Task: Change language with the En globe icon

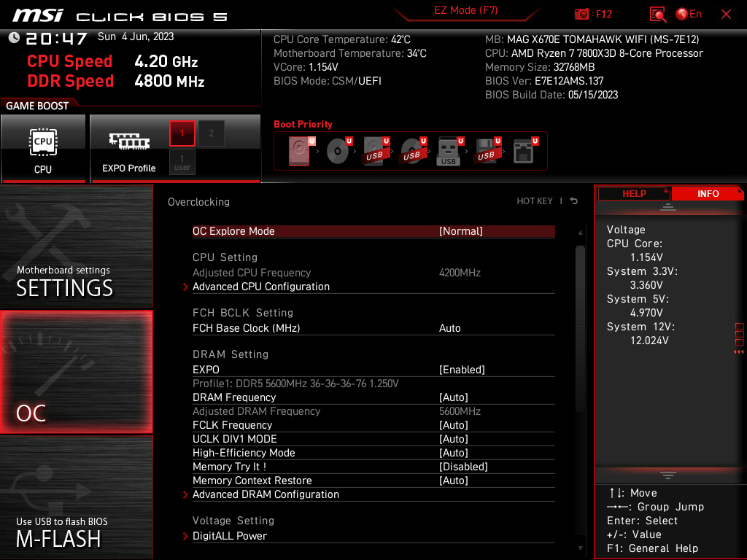Action: click(x=689, y=14)
